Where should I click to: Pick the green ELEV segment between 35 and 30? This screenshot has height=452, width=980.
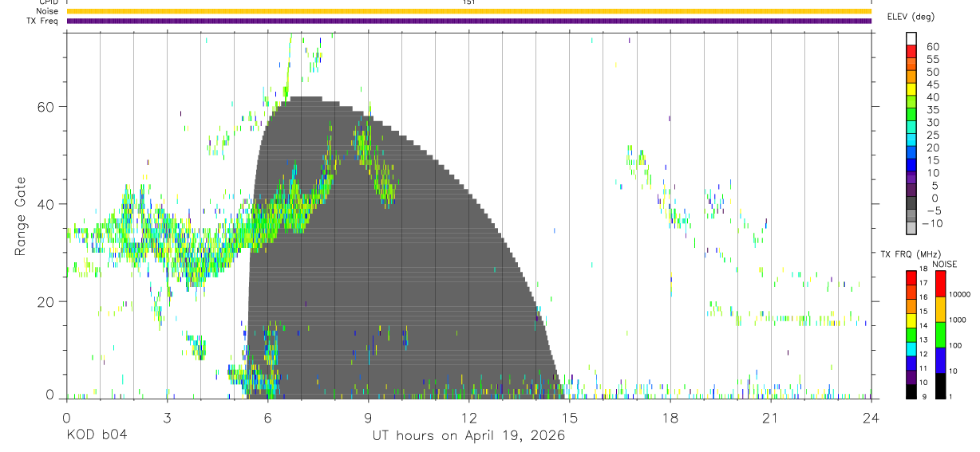[x=911, y=114]
